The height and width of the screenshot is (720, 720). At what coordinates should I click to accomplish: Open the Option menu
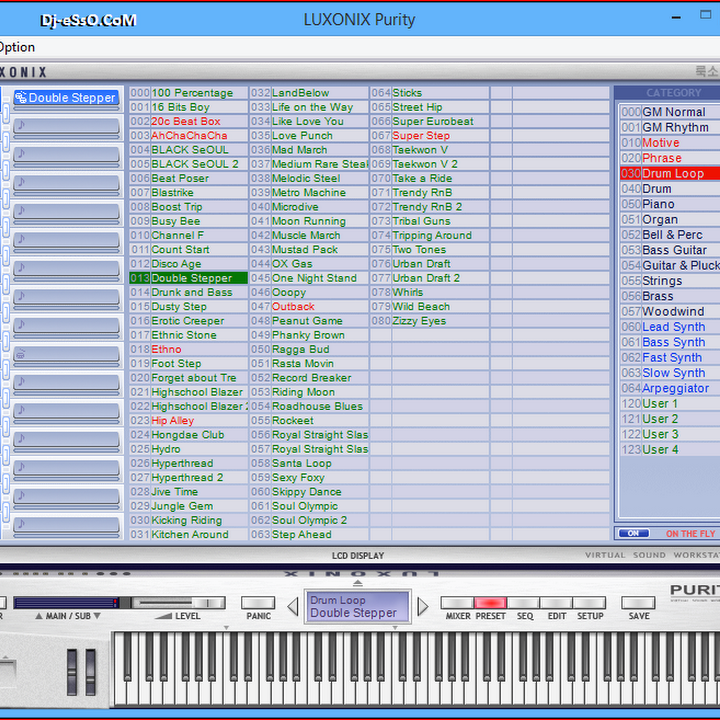point(17,47)
